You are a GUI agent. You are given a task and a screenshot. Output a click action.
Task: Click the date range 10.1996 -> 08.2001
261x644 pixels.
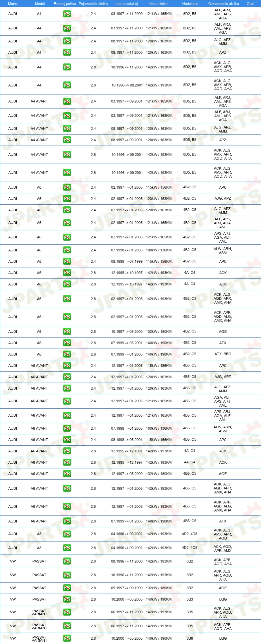click(x=127, y=85)
